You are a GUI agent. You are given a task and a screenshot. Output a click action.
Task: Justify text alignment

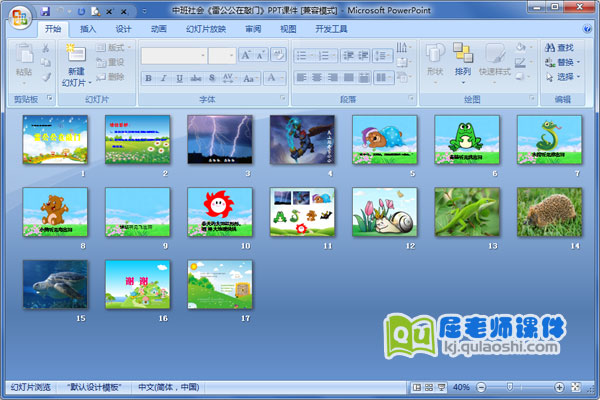(x=349, y=78)
